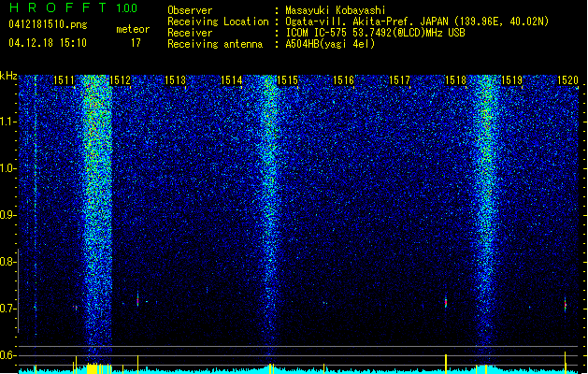
Task: Click the 1518 time marker
Action: tap(455, 79)
